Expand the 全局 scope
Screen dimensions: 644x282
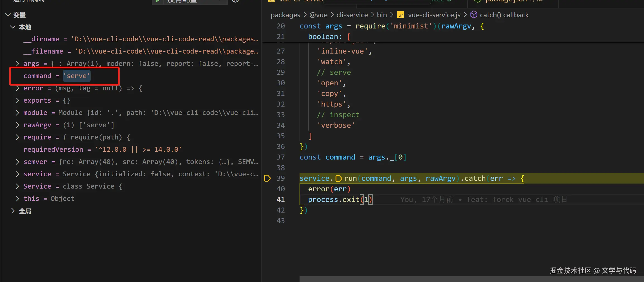pyautogui.click(x=13, y=211)
